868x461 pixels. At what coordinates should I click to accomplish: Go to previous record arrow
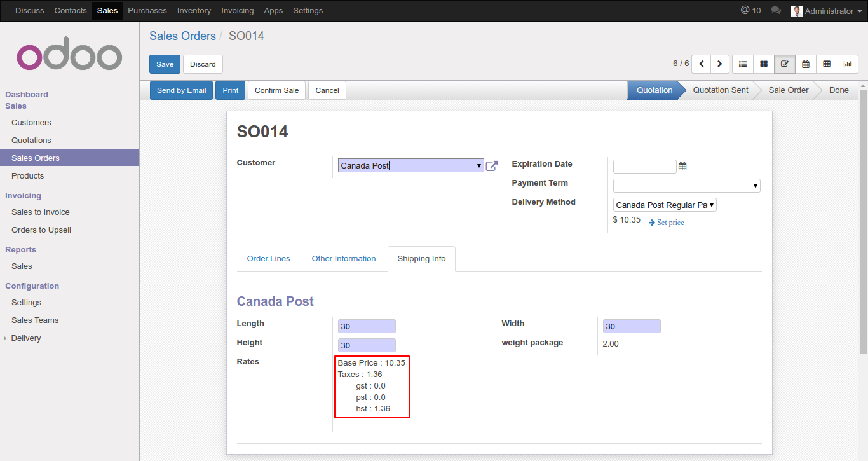click(x=701, y=64)
